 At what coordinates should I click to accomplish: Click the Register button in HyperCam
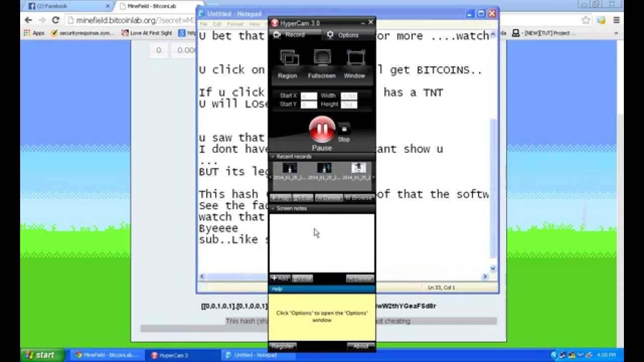pos(283,346)
